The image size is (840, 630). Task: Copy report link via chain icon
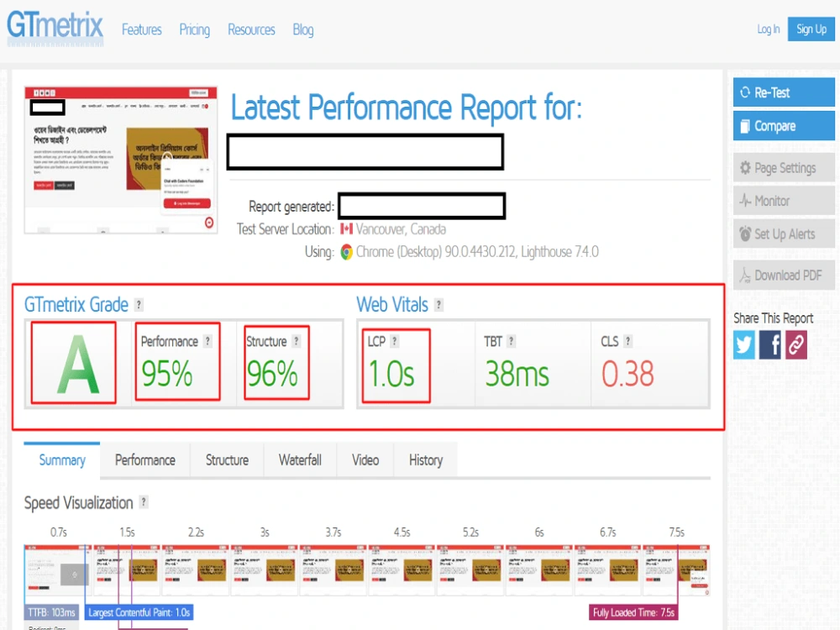[796, 344]
